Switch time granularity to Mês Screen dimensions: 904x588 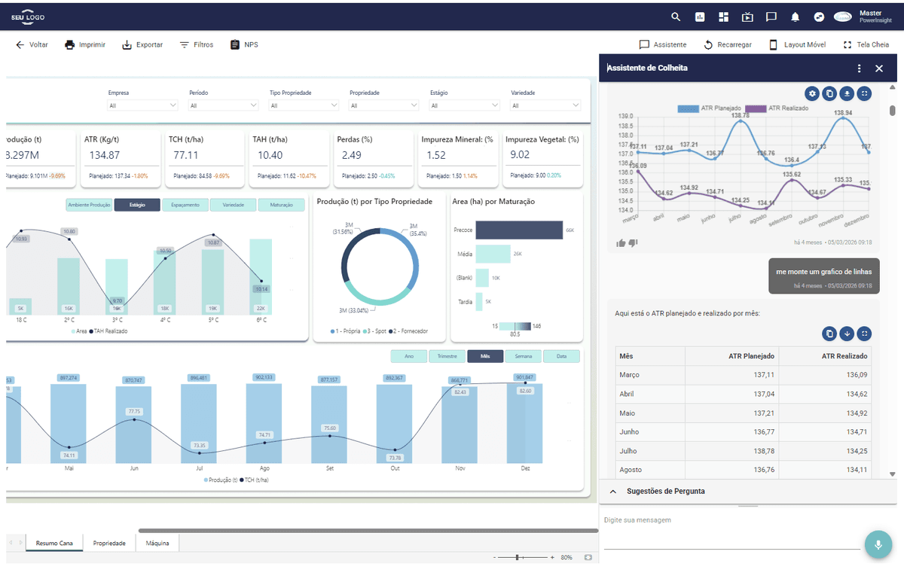(x=485, y=357)
